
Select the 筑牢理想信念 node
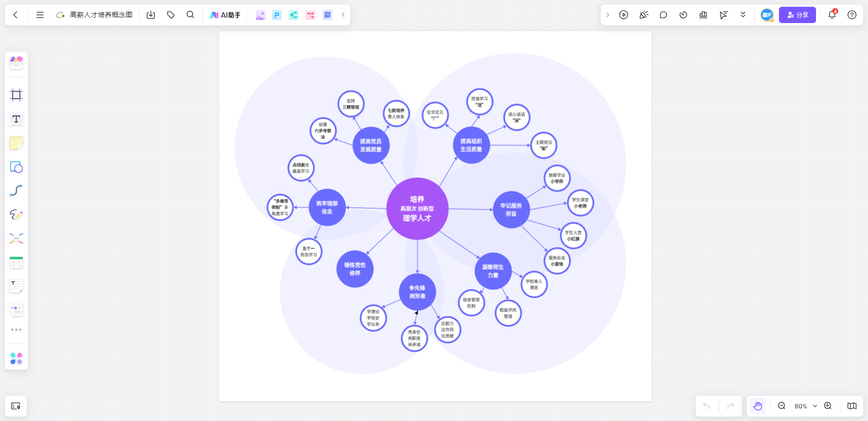[327, 208]
